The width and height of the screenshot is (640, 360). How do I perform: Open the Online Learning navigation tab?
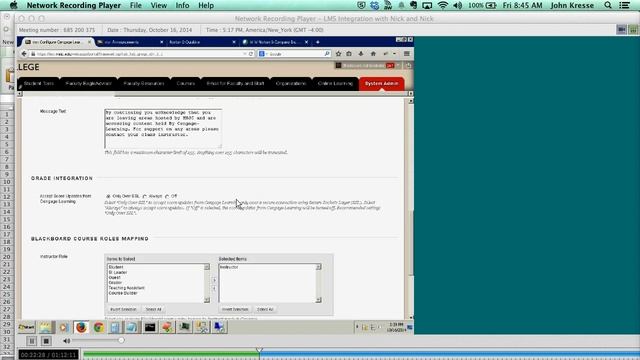(335, 84)
